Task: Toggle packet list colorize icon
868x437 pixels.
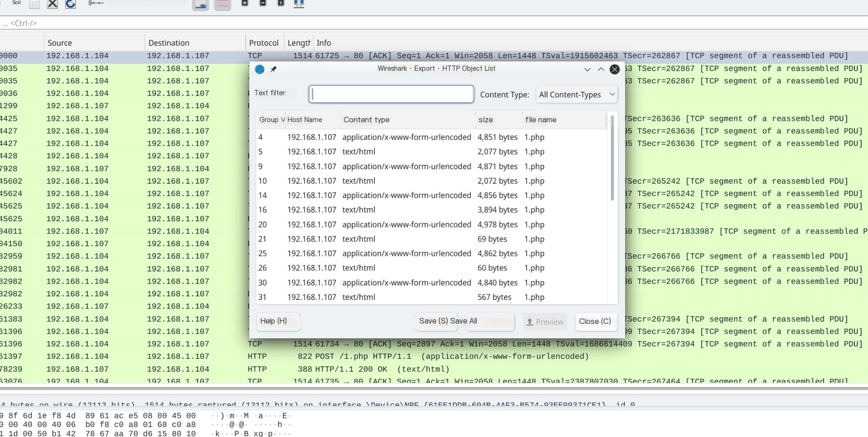Action: [x=222, y=5]
